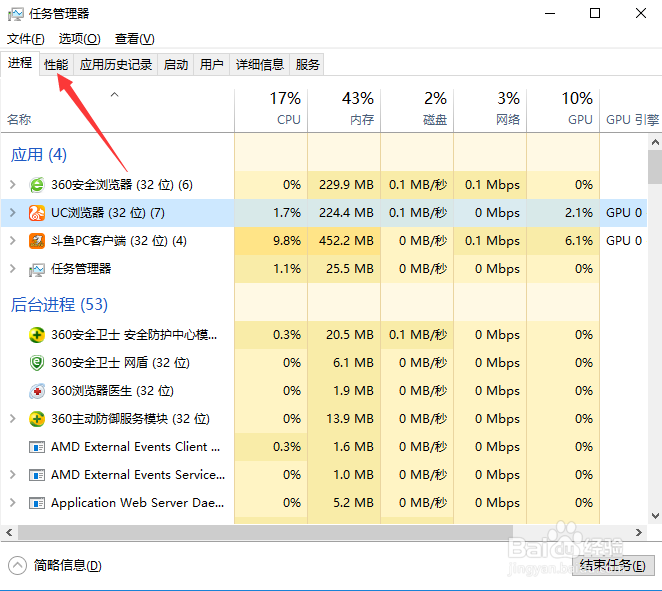Switch to the 性能 tab

[x=56, y=65]
